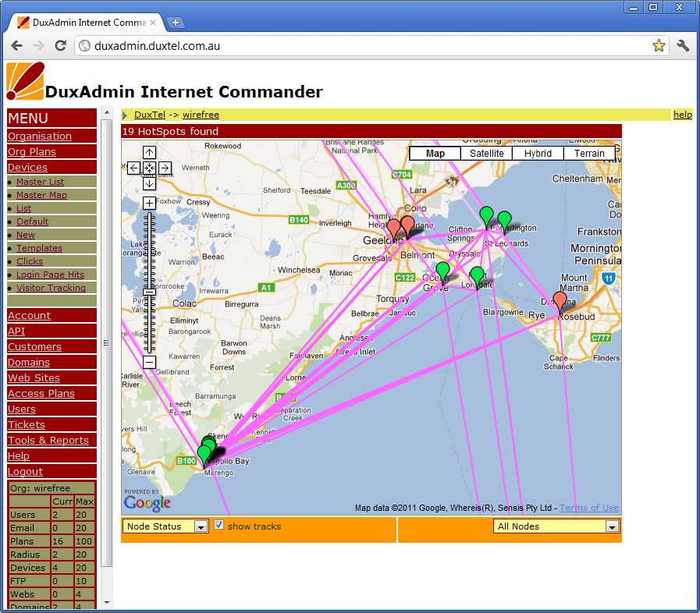The height and width of the screenshot is (613, 700).
Task: Open the Templates link
Action: [x=39, y=248]
